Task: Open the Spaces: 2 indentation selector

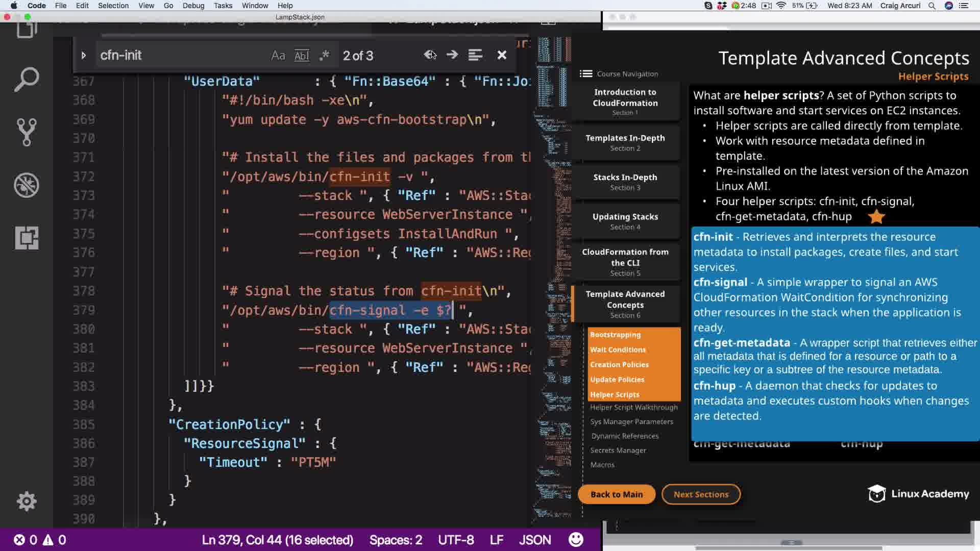Action: tap(396, 540)
